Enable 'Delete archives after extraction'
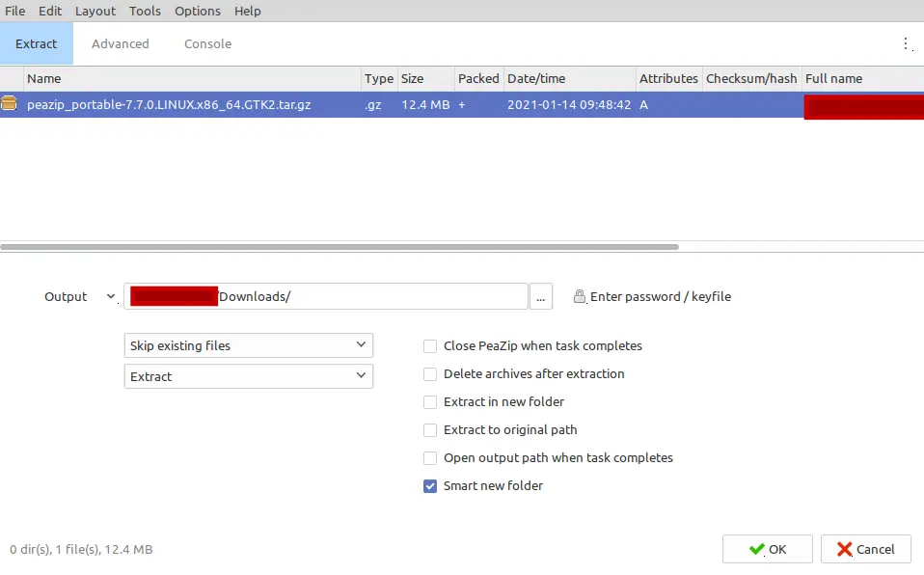The height and width of the screenshot is (575, 924). tap(431, 374)
